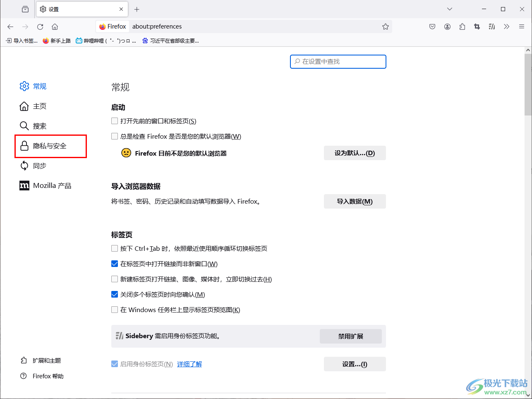Reload the current page
The image size is (532, 399).
(x=40, y=26)
